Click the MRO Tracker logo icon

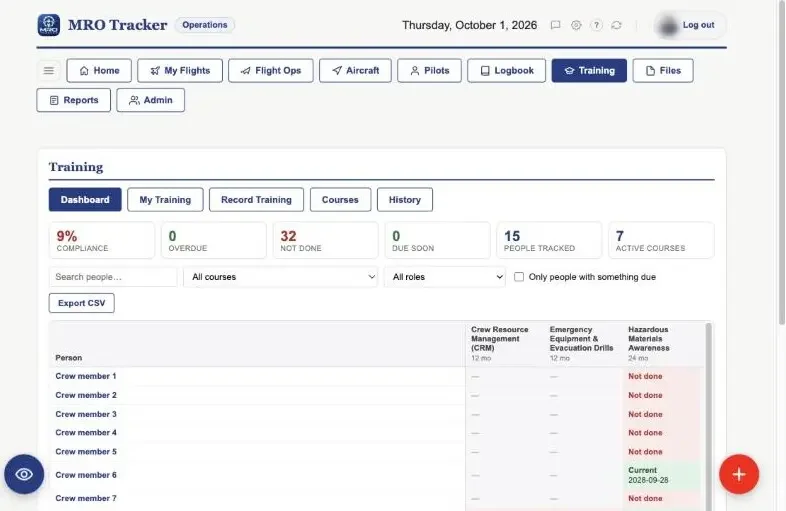[49, 25]
